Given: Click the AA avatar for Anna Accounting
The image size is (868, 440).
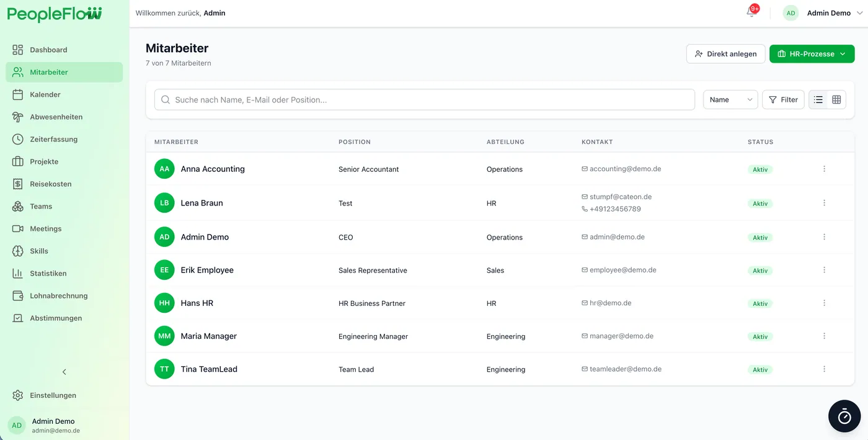Looking at the screenshot, I should click(164, 169).
